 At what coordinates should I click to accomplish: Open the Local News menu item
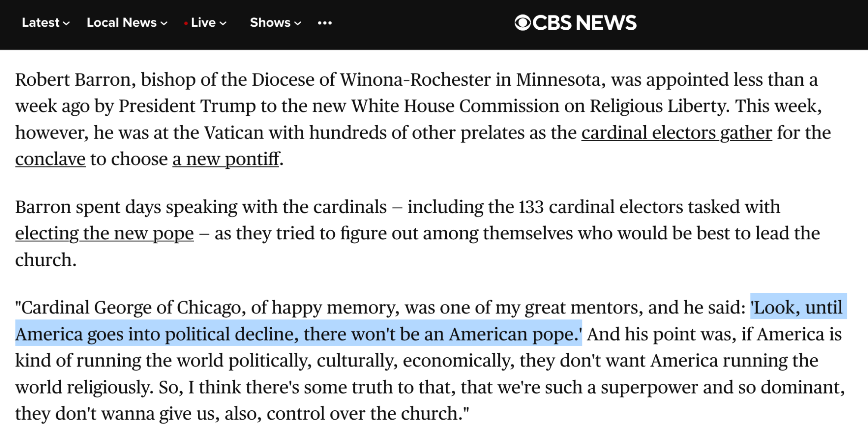click(x=122, y=22)
